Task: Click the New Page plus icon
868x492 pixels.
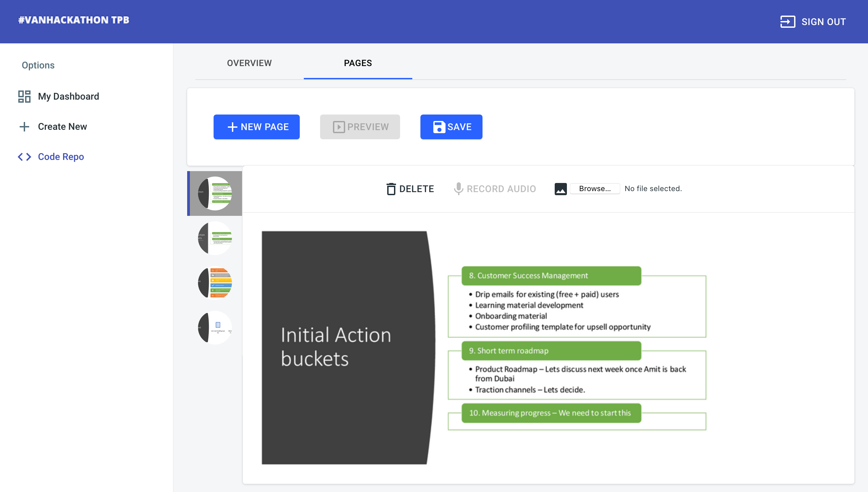Action: (x=232, y=127)
